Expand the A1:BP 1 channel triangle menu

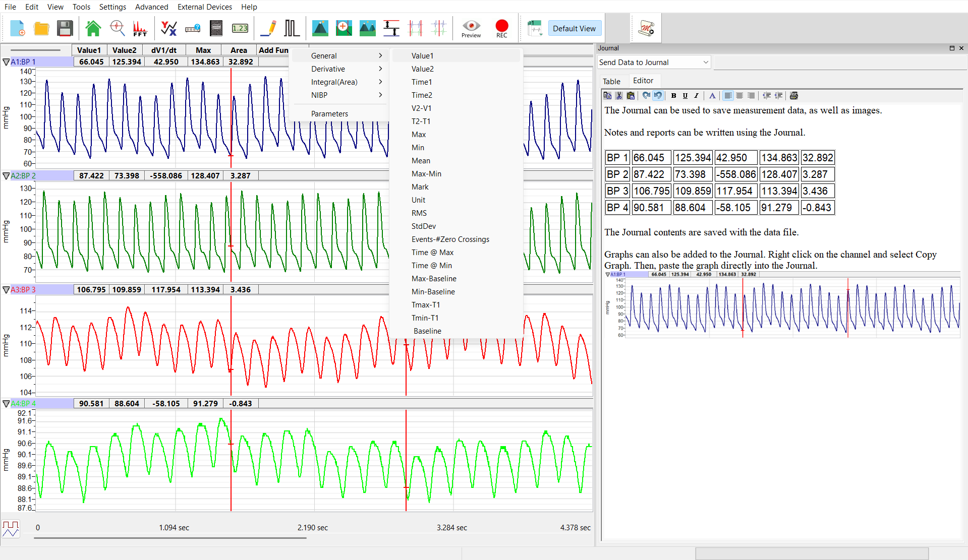6,62
